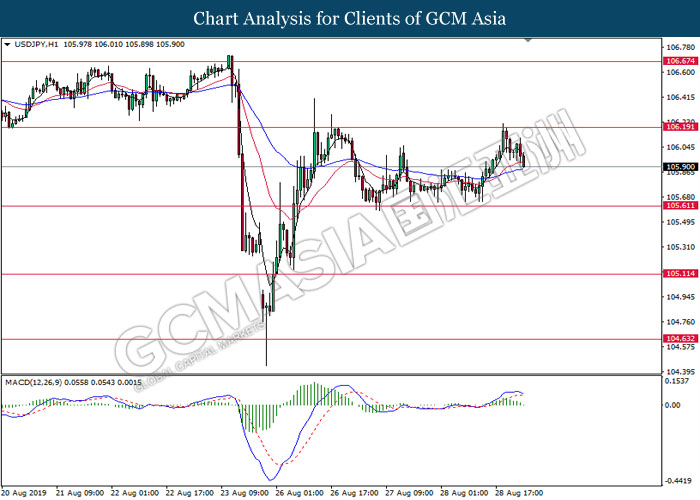The width and height of the screenshot is (700, 500).
Task: Click the '22 Aug 17:00' time label
Action: click(x=190, y=493)
